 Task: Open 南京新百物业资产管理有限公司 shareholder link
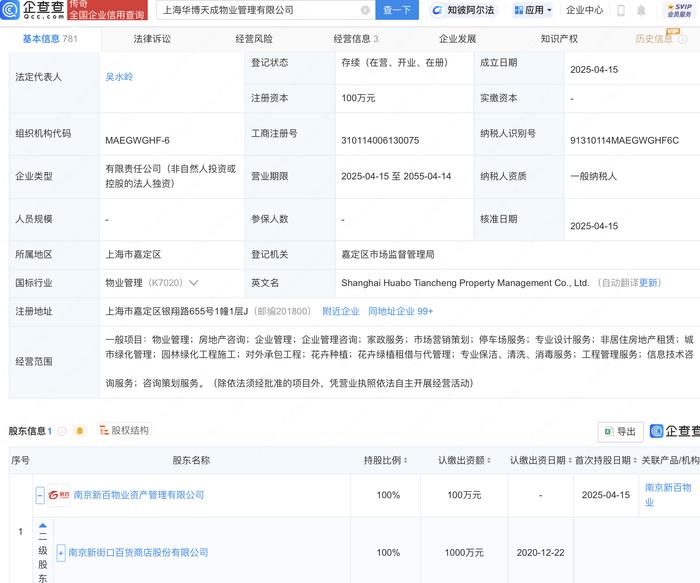(x=139, y=495)
